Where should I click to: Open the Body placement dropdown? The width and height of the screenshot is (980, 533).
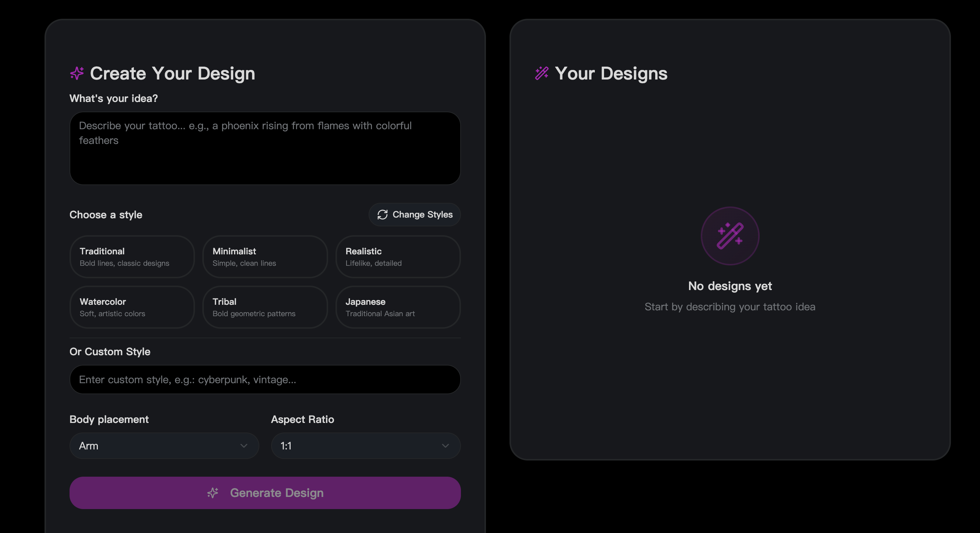tap(164, 445)
